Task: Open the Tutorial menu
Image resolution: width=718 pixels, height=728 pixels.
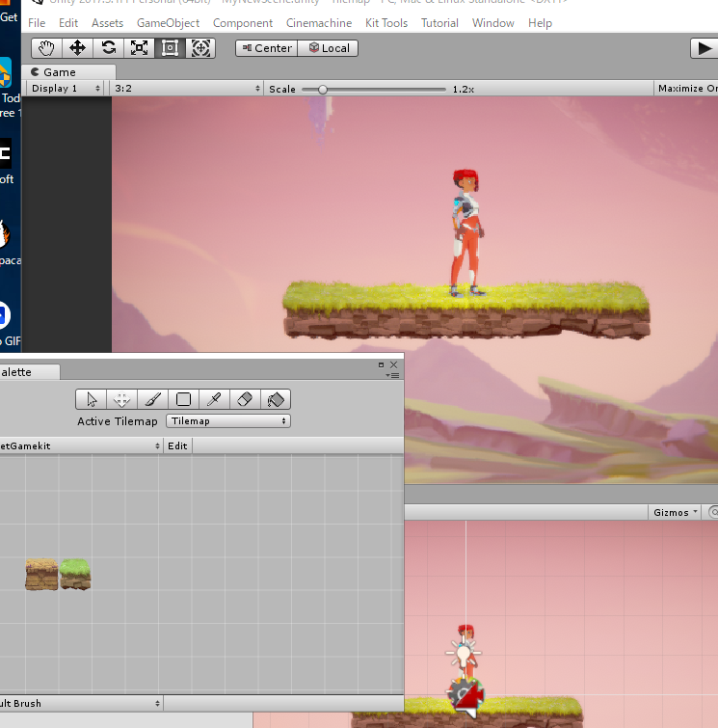Action: [439, 23]
